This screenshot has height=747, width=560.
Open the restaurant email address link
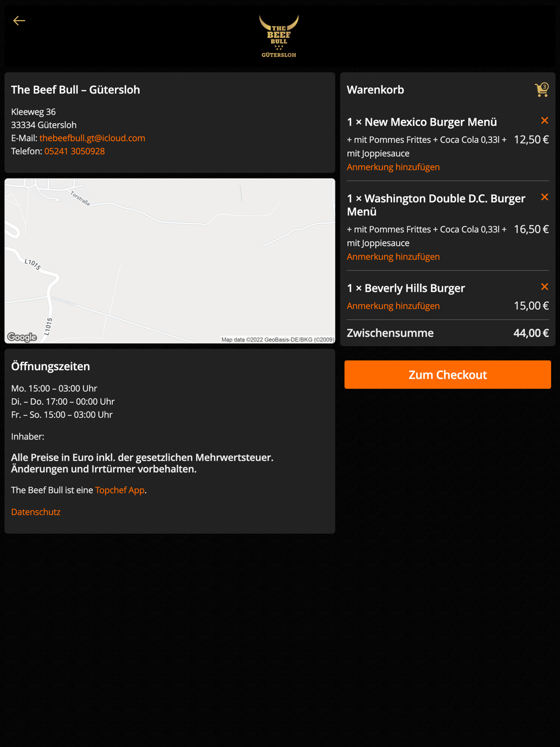[x=92, y=138]
